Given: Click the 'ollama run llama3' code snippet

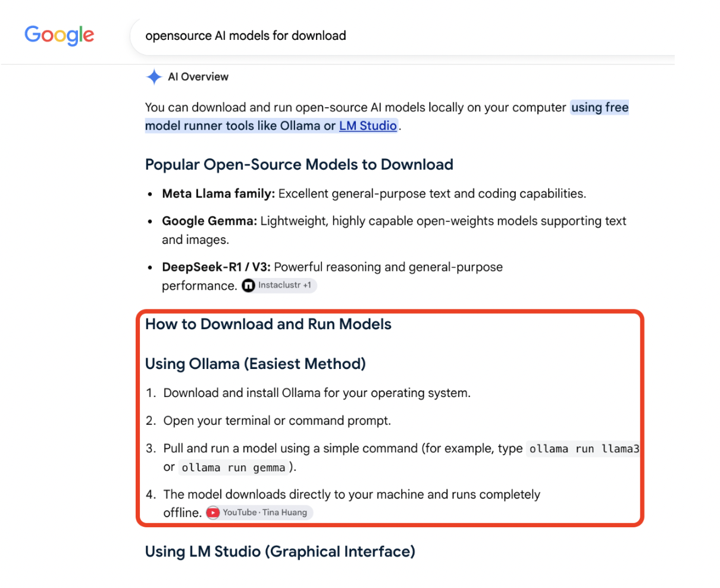Looking at the screenshot, I should [x=584, y=449].
